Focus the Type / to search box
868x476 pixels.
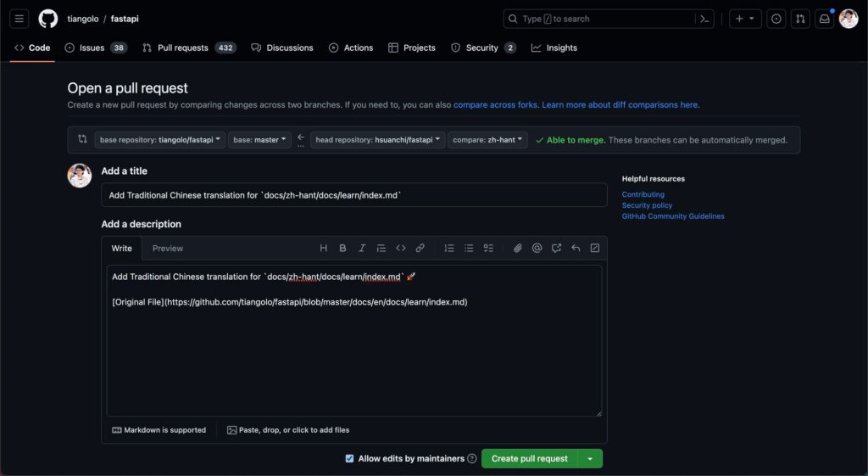click(x=599, y=19)
